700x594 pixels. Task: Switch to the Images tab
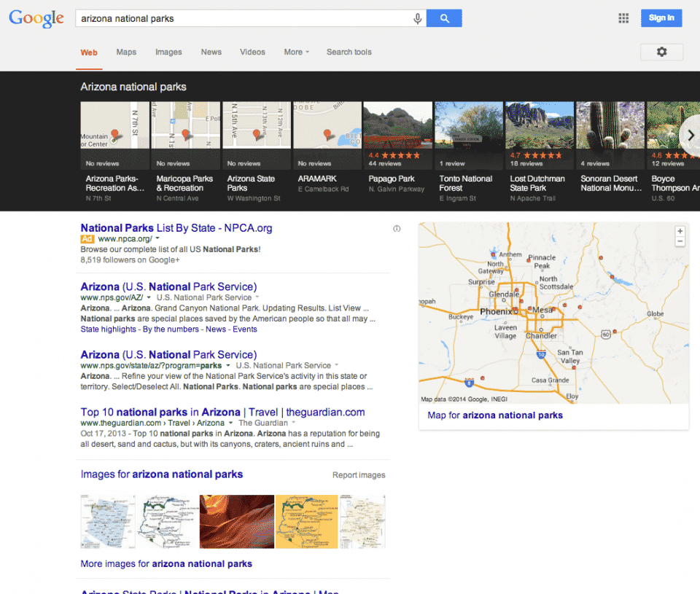click(168, 52)
